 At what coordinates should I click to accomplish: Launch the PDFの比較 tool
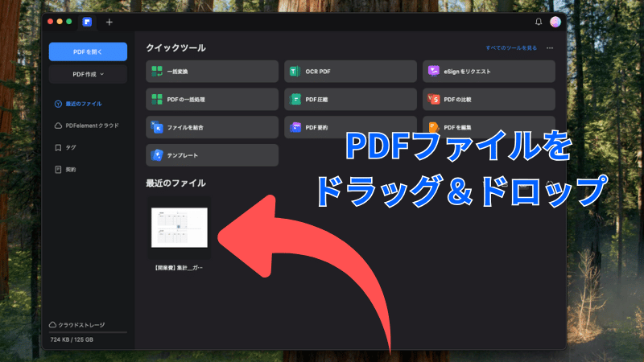[x=489, y=99]
